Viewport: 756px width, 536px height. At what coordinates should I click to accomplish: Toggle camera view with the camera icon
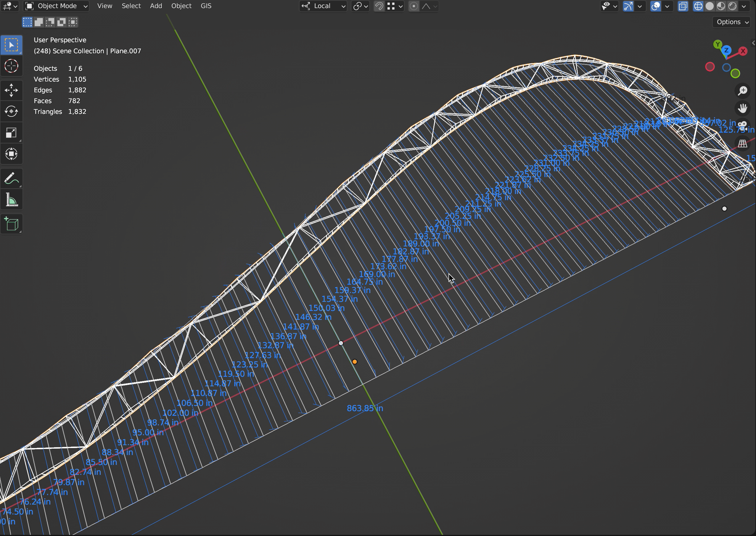coord(742,126)
